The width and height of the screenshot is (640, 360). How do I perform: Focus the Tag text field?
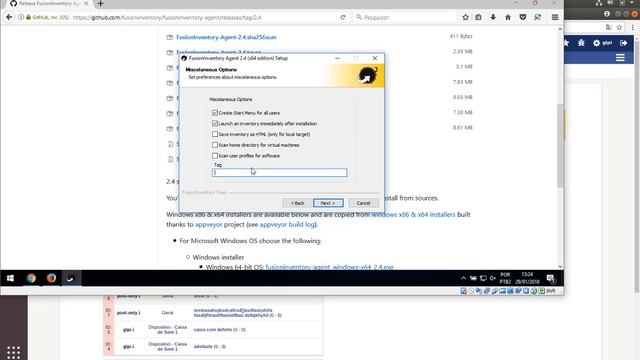(x=280, y=172)
